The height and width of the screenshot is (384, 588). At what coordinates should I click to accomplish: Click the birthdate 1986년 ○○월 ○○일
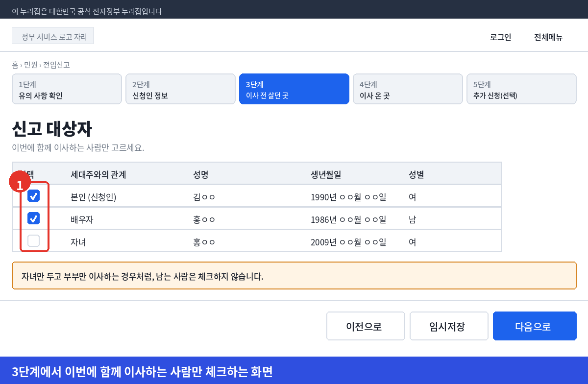(348, 220)
